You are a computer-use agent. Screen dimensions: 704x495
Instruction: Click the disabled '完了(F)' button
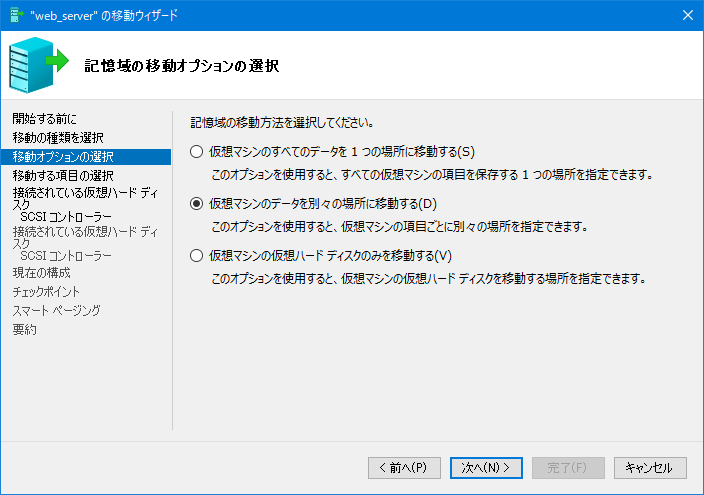[568, 468]
